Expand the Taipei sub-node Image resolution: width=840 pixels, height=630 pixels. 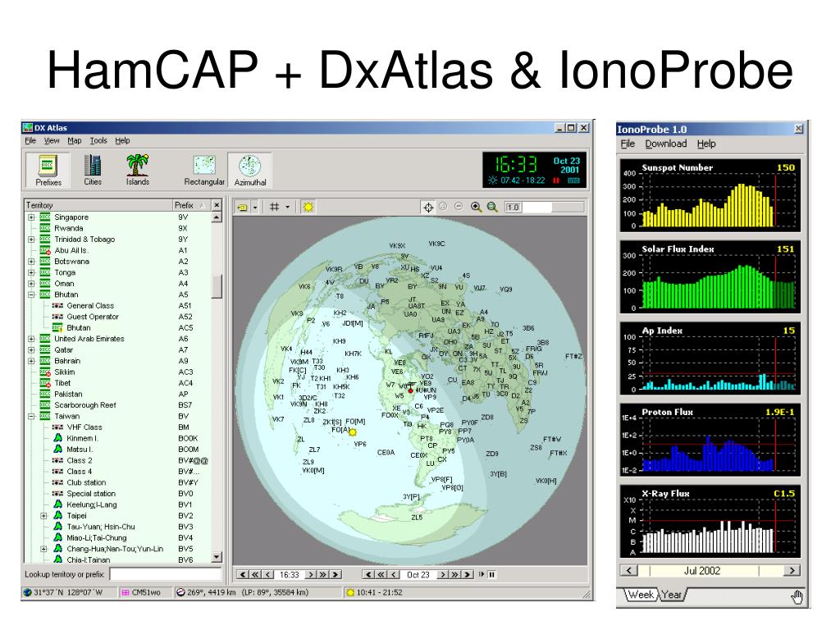44,517
